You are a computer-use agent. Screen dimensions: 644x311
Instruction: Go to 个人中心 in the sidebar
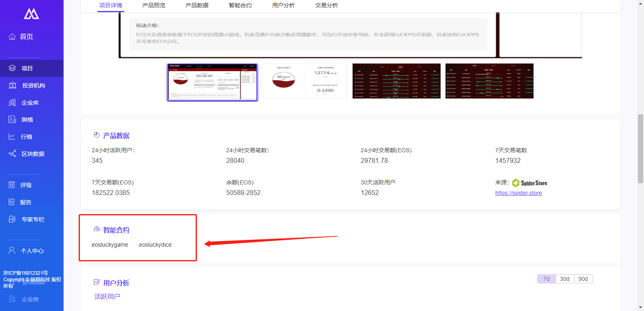[32, 251]
